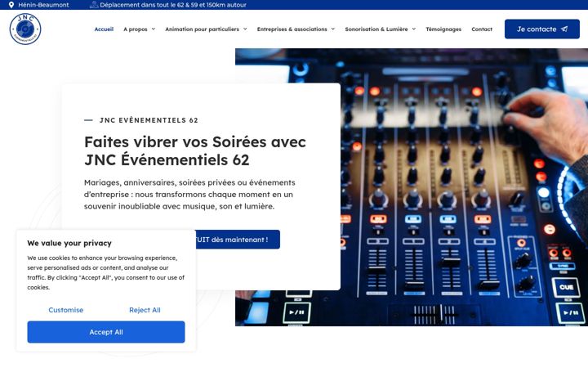Screen dimensions: 588x368
Task: Go to the Témoignages page
Action: pyautogui.click(x=443, y=29)
